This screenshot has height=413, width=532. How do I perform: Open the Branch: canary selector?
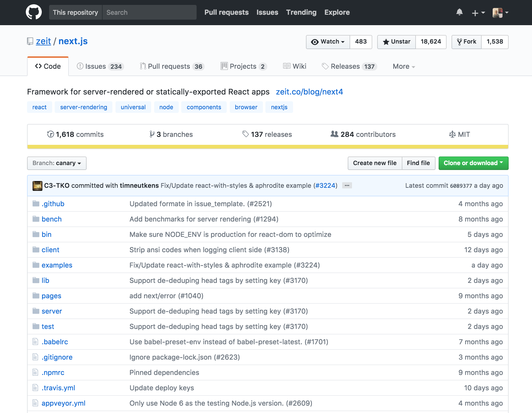pyautogui.click(x=57, y=163)
